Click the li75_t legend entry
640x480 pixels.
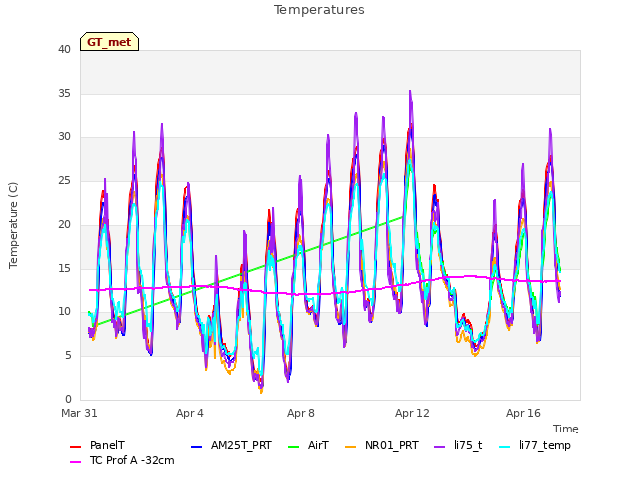[x=458, y=445]
